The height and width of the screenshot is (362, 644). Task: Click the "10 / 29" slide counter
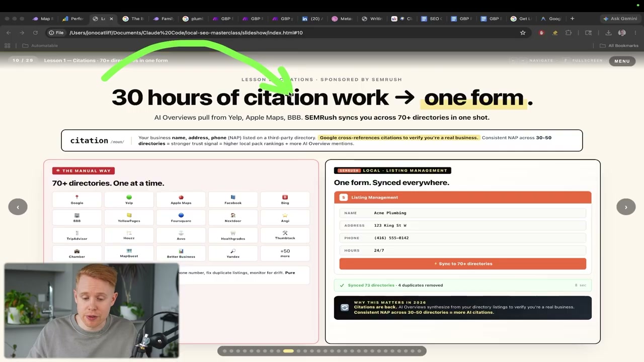click(23, 60)
